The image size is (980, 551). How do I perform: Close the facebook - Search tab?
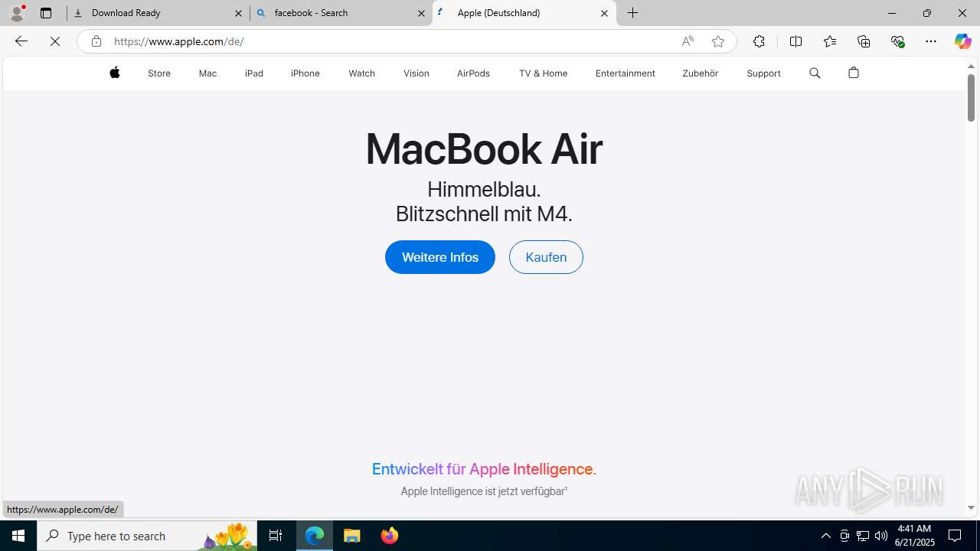point(421,13)
